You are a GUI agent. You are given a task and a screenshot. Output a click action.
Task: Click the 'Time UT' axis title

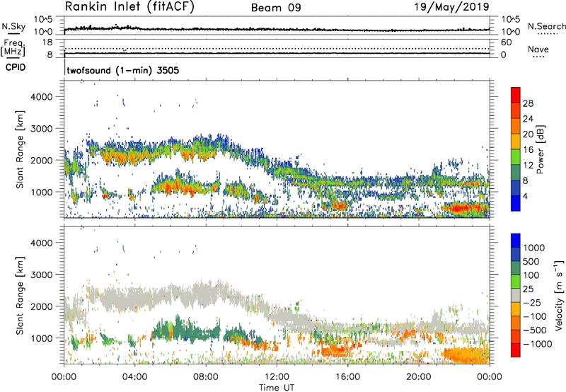coord(277,388)
